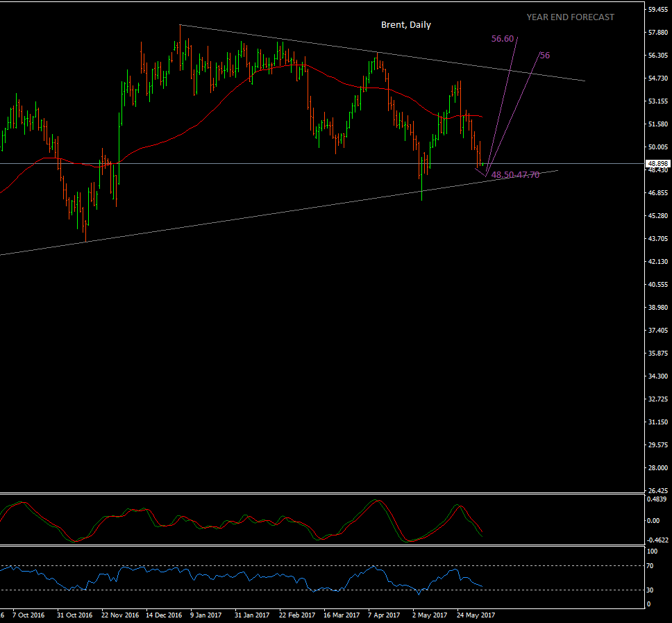672x623 pixels.
Task: Click the 7 Oct 2016 date label
Action: click(x=28, y=615)
